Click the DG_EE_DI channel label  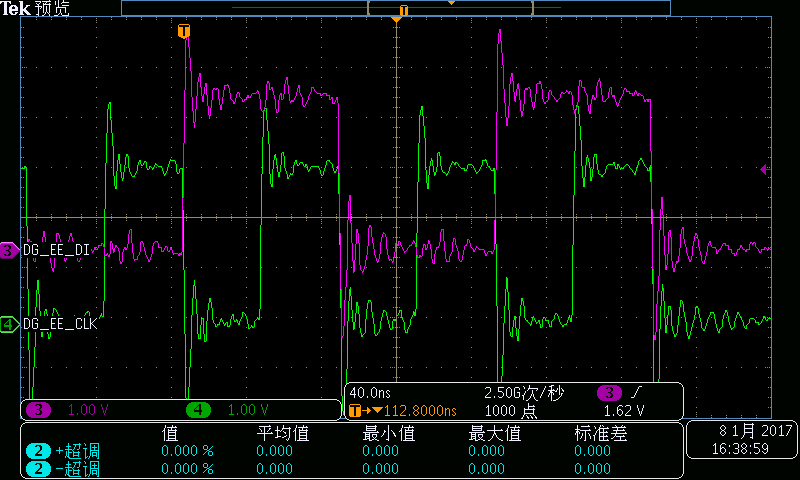[x=57, y=250]
